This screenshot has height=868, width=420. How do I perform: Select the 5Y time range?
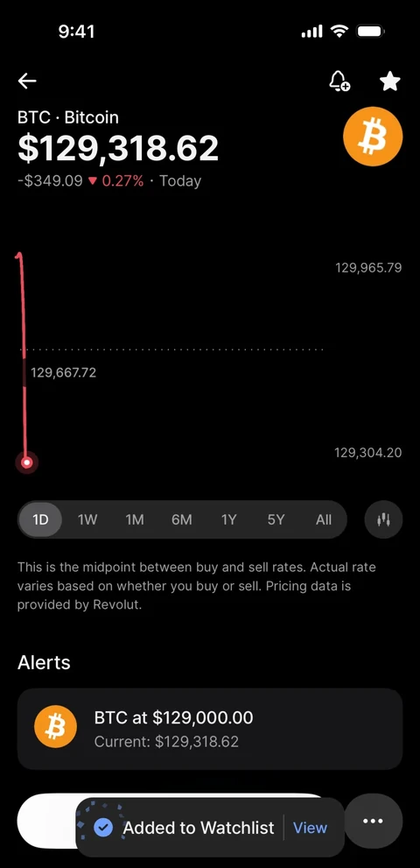(276, 519)
